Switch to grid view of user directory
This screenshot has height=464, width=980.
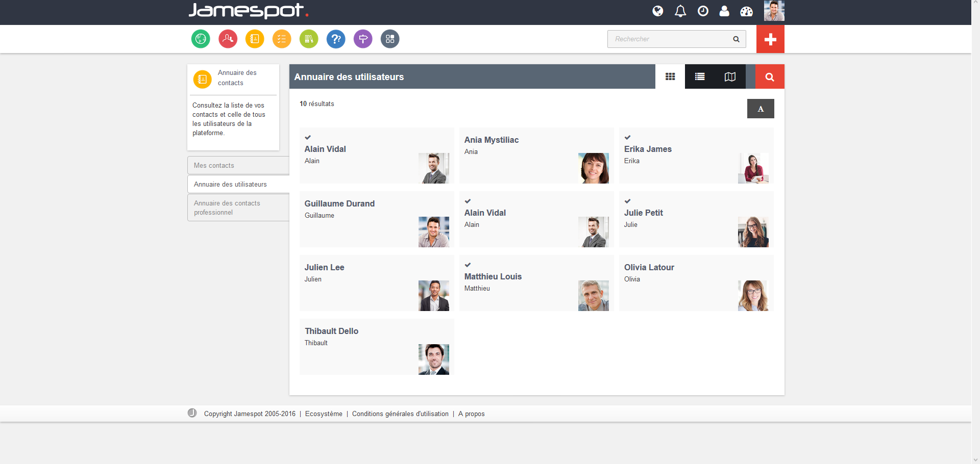(x=670, y=76)
